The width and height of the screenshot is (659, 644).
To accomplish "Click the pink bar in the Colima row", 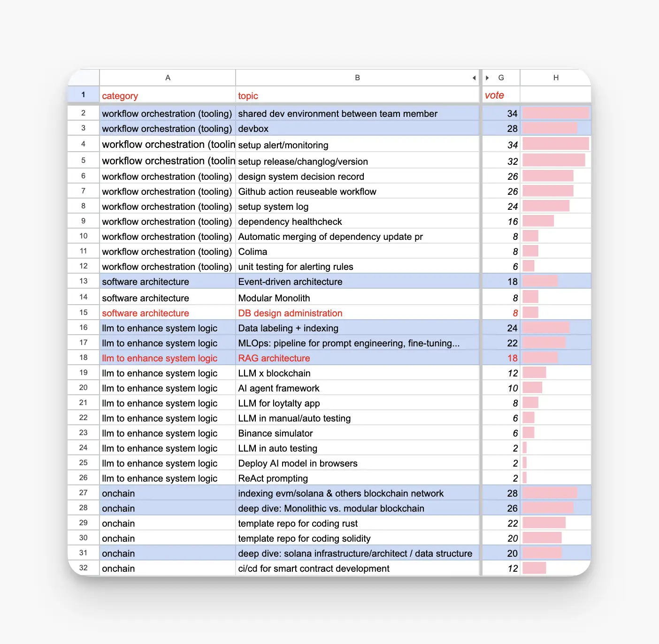I will coord(530,251).
